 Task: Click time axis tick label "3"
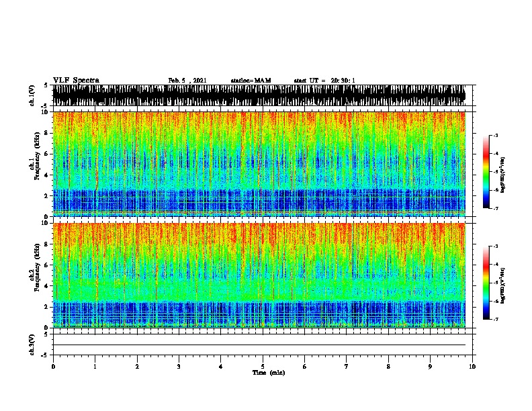click(179, 367)
